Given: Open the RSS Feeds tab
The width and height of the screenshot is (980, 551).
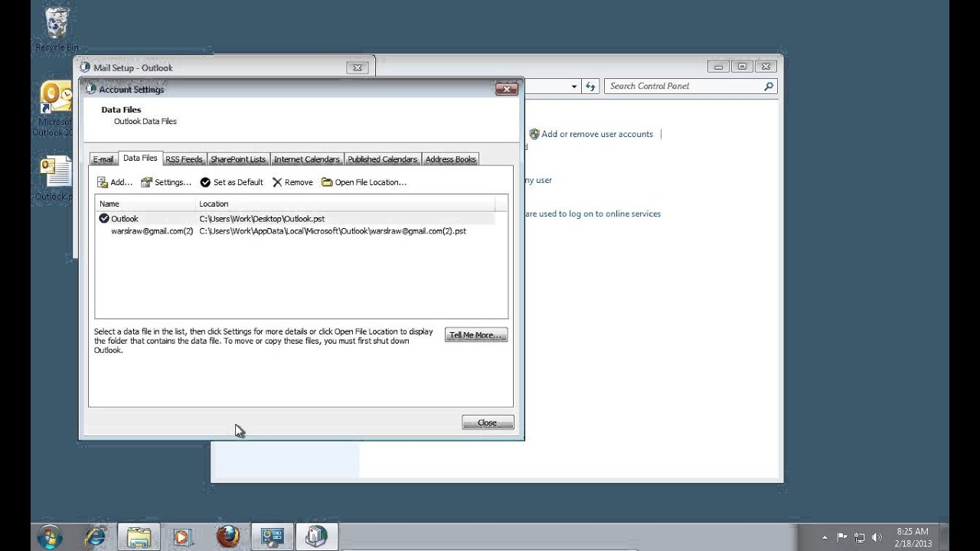Looking at the screenshot, I should click(x=184, y=159).
